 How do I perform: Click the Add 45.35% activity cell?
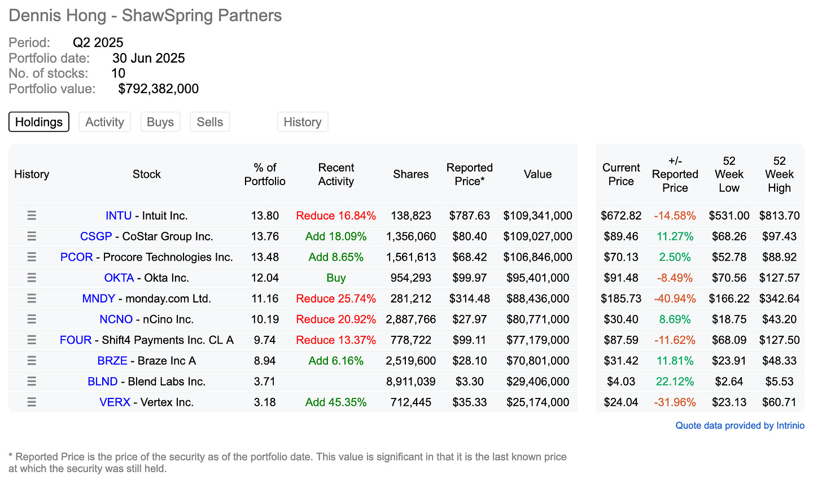336,402
